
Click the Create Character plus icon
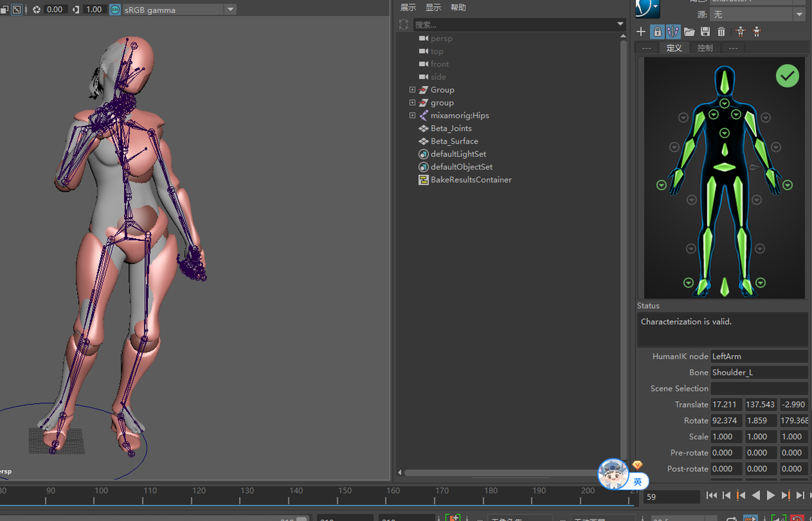coord(640,31)
